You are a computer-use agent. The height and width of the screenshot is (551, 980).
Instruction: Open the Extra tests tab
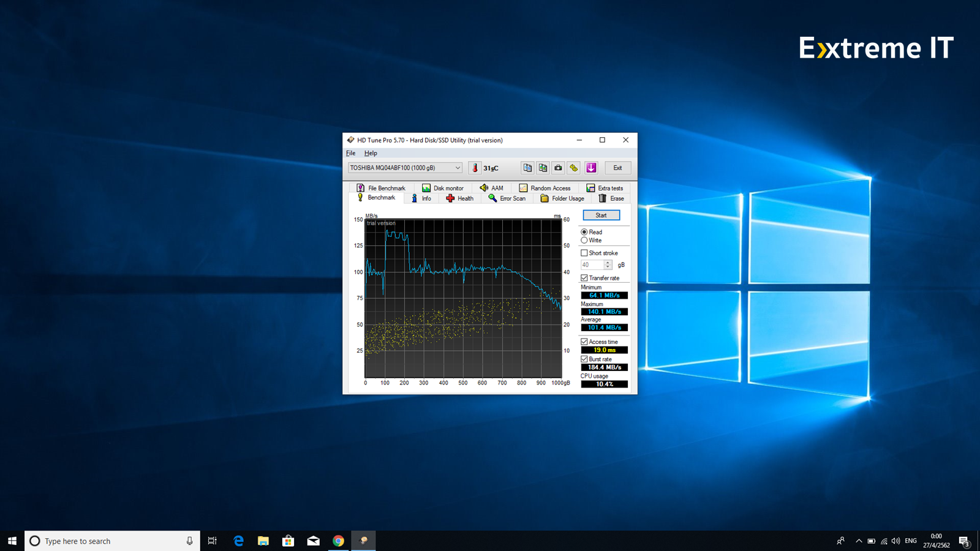(x=605, y=188)
